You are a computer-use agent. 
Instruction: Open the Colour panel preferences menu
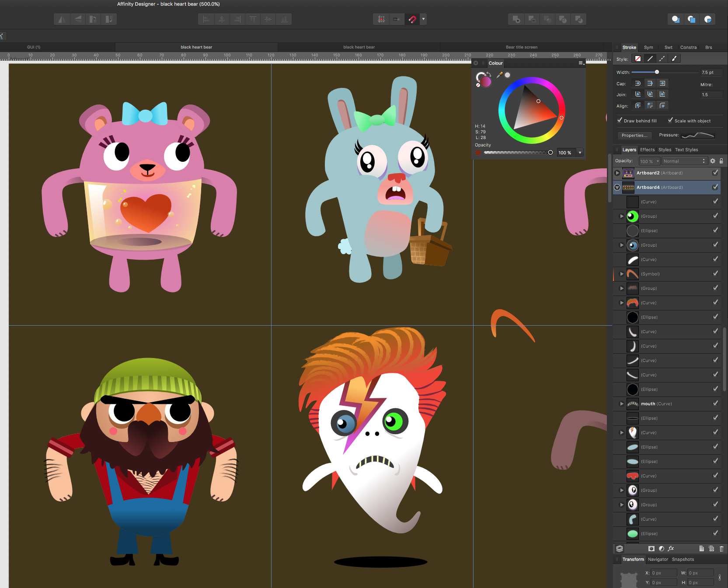[581, 63]
